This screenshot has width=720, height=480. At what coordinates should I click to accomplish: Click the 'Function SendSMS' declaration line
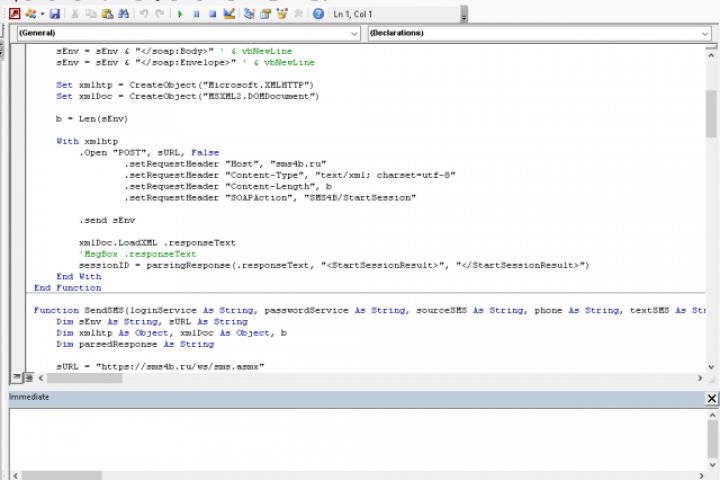pos(369,310)
